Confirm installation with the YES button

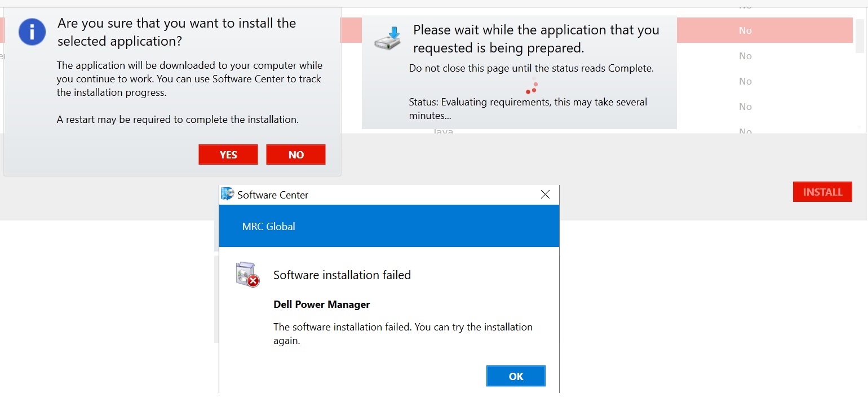pos(228,155)
